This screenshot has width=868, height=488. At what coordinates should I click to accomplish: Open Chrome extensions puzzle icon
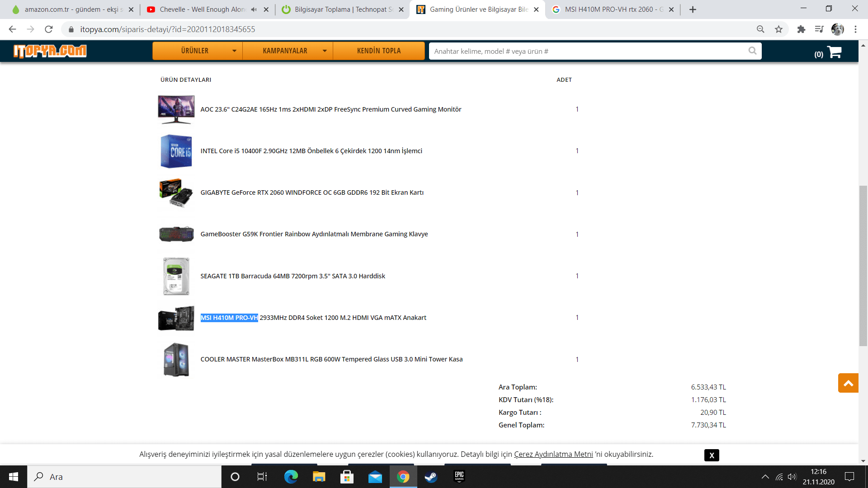801,29
